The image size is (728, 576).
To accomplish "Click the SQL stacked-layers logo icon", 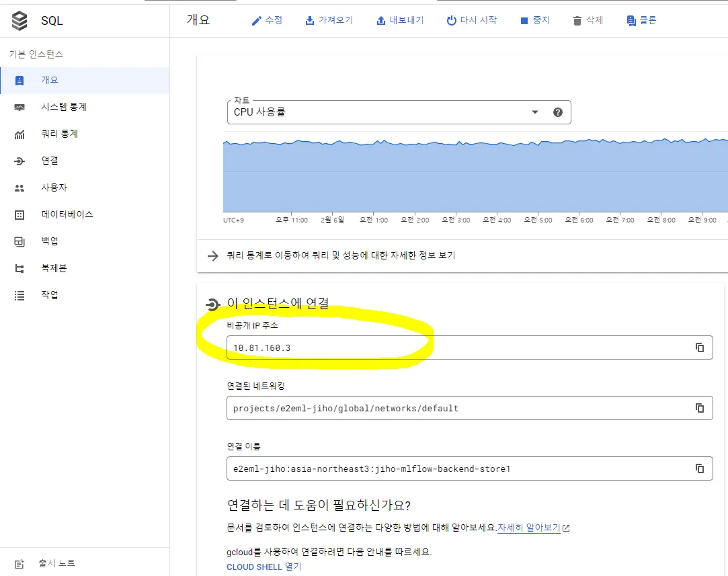I will click(x=19, y=21).
